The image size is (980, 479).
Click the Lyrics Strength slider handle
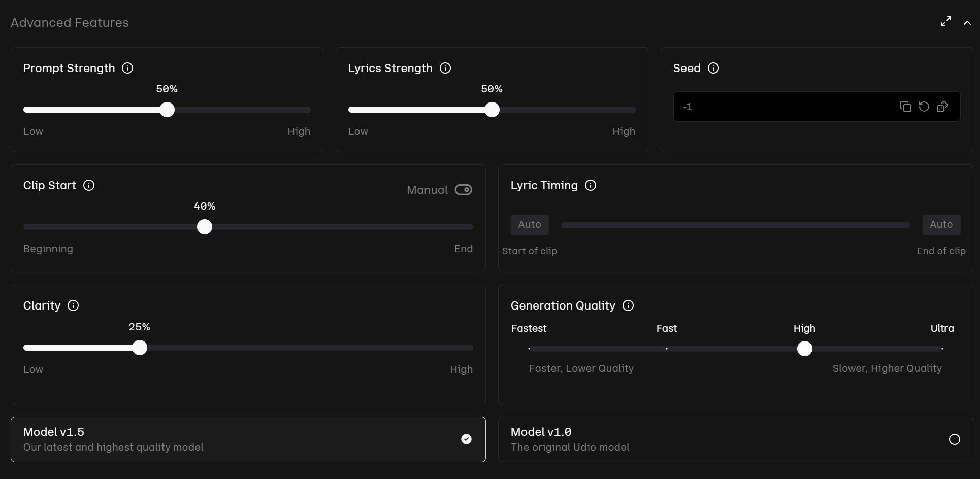point(492,110)
